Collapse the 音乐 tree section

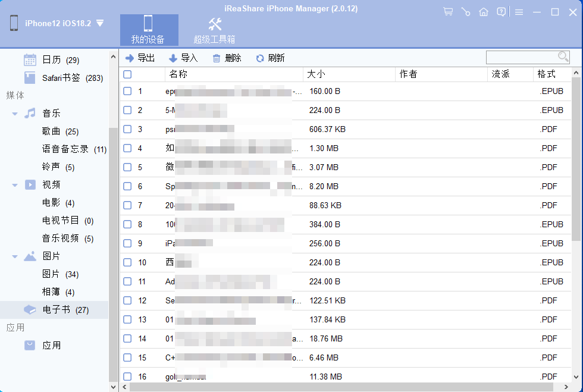(x=15, y=114)
